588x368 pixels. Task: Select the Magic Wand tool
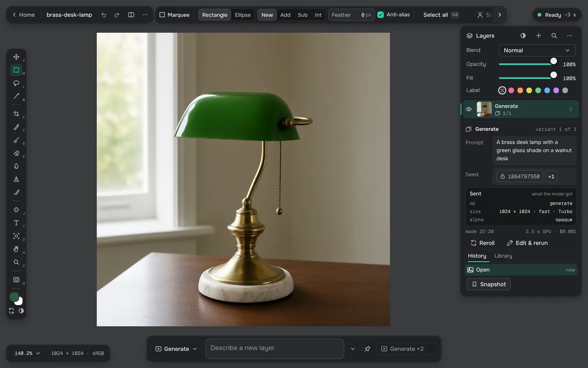pyautogui.click(x=16, y=96)
